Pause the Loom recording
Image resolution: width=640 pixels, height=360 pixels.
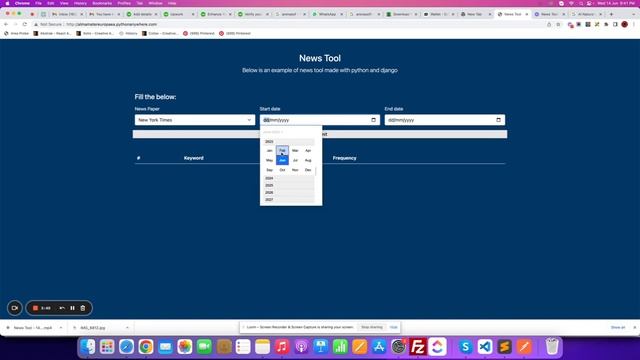(72, 308)
